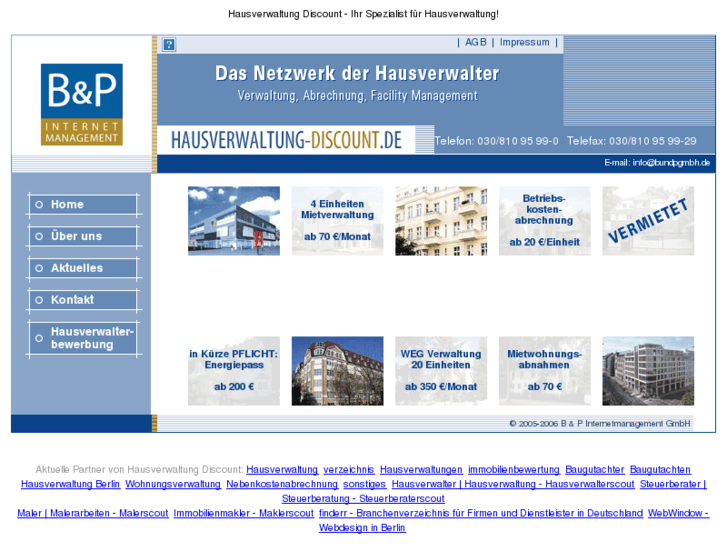Image resolution: width=727 pixels, height=545 pixels.
Task: Open the Immobilienmakler - Maklerscout link
Action: coord(243,513)
